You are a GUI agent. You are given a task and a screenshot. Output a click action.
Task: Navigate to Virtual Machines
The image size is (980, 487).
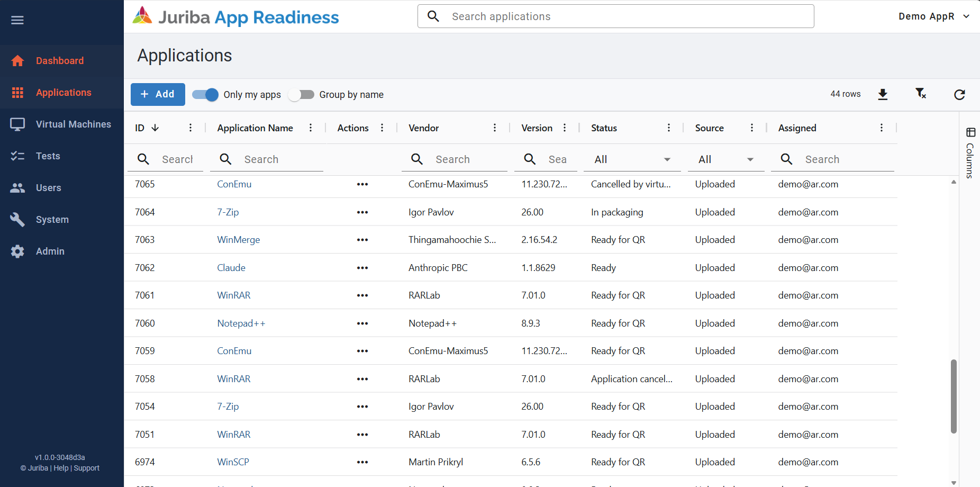pos(62,124)
